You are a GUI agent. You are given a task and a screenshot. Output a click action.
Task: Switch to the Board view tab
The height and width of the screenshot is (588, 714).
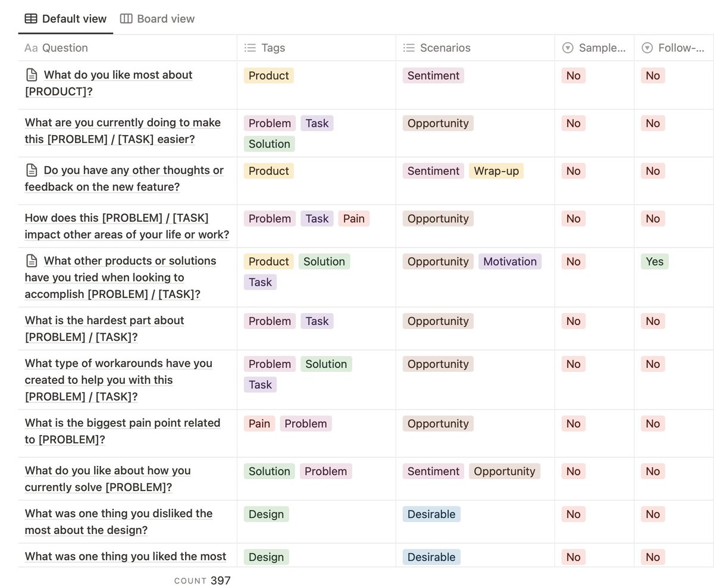tap(156, 18)
